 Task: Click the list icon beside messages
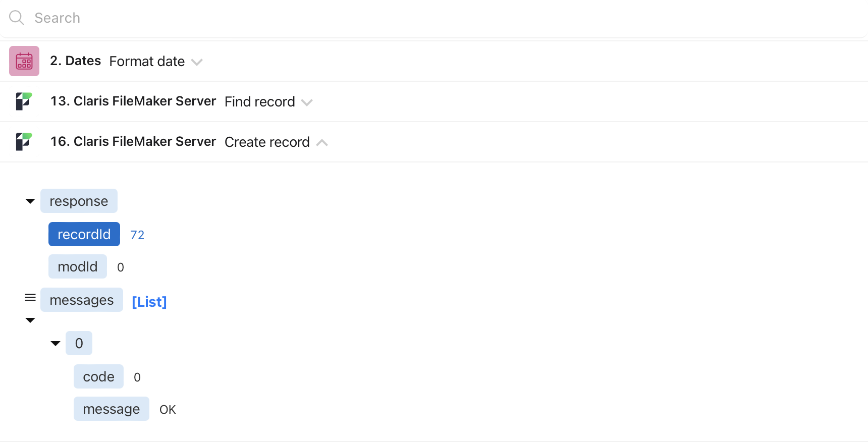(x=30, y=298)
